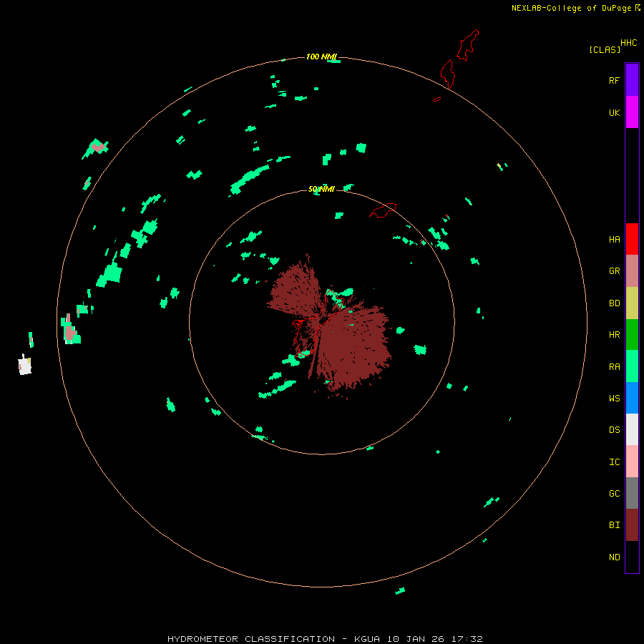
Task: Click the UK legend label
Action: (x=614, y=112)
